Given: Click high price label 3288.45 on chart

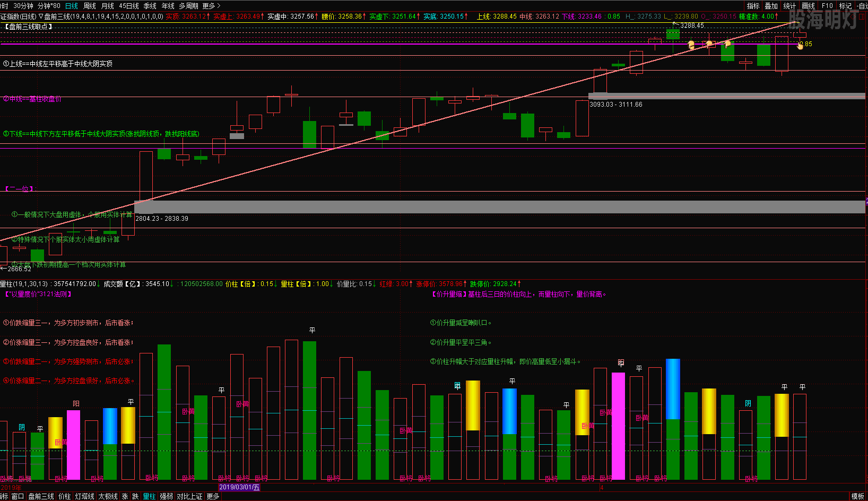Looking at the screenshot, I should click(692, 25).
